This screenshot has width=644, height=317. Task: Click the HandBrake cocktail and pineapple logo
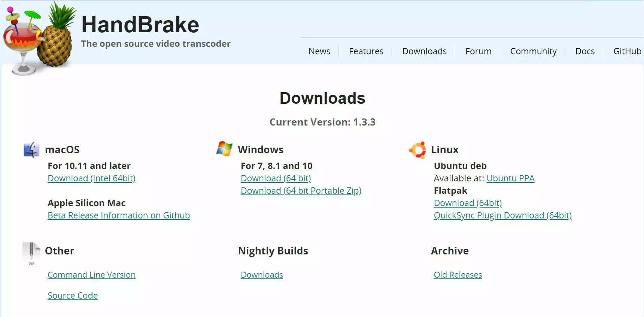point(39,38)
